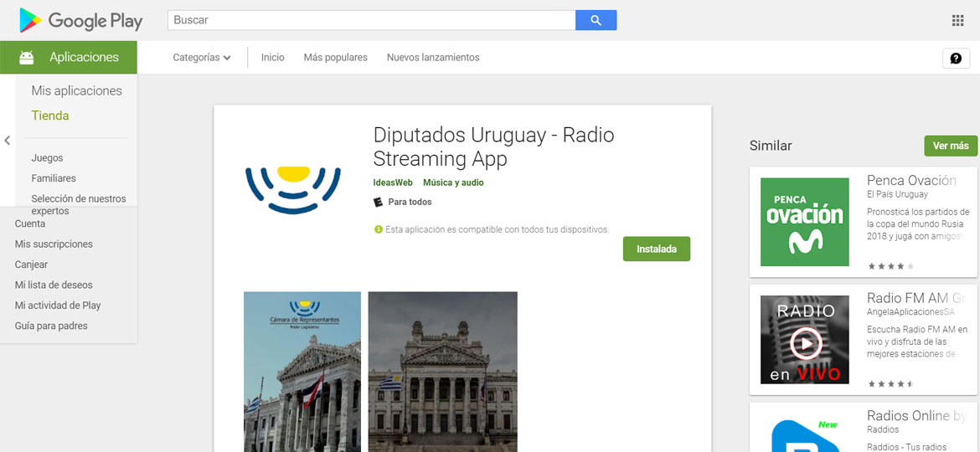Click AngelaAplicacionesSA developer name
The image size is (980, 452).
910,312
